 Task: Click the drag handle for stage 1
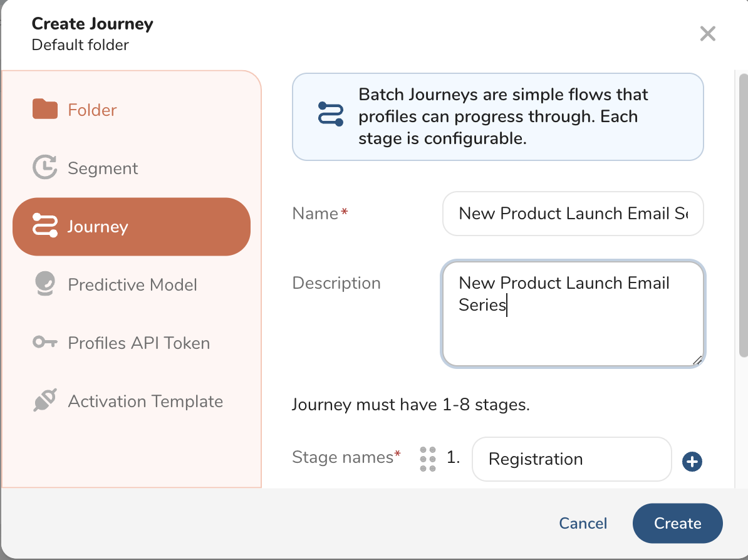point(428,459)
